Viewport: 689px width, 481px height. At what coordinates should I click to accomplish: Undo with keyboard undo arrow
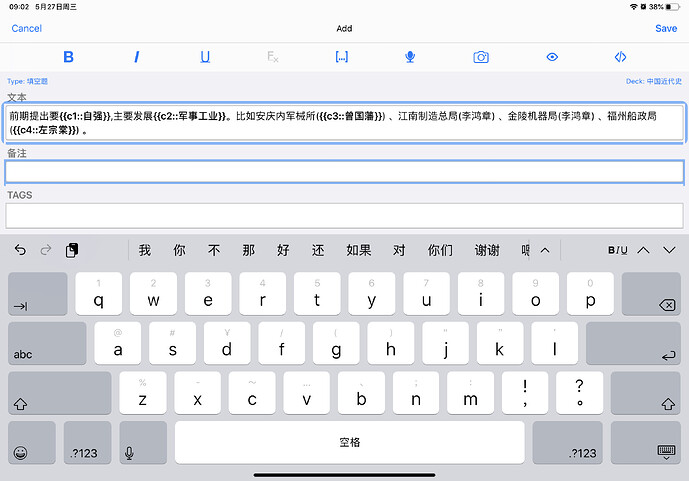pyautogui.click(x=20, y=250)
